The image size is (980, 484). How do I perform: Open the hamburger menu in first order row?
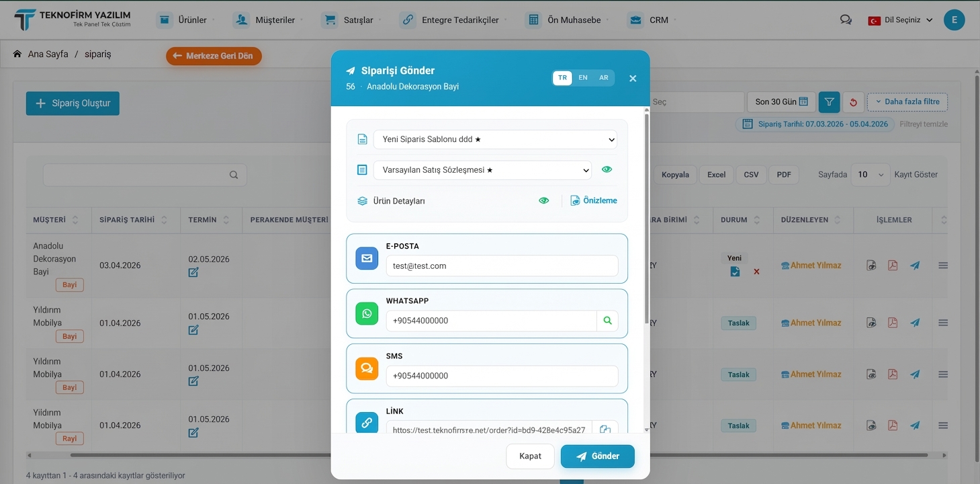(x=943, y=266)
